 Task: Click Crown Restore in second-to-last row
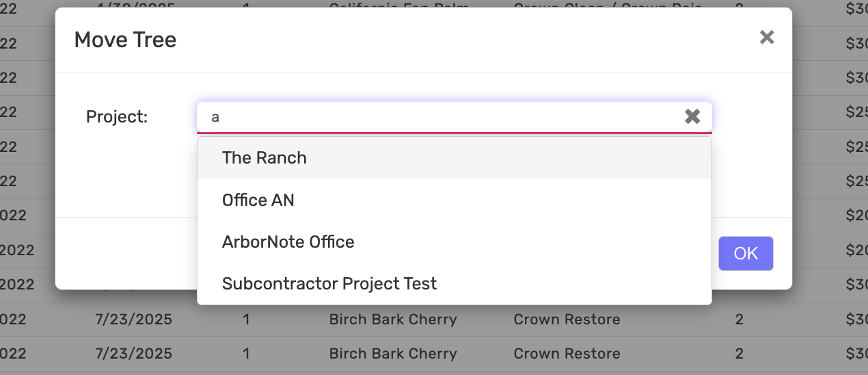[x=567, y=320]
